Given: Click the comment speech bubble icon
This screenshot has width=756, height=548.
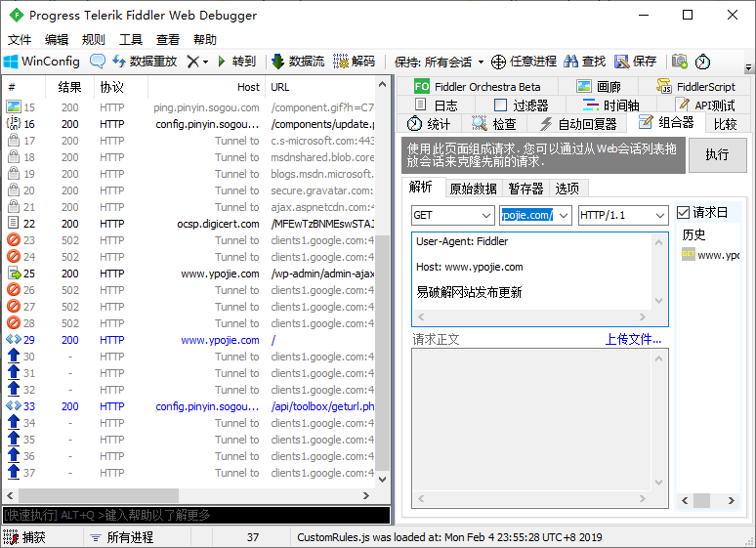Looking at the screenshot, I should [98, 61].
